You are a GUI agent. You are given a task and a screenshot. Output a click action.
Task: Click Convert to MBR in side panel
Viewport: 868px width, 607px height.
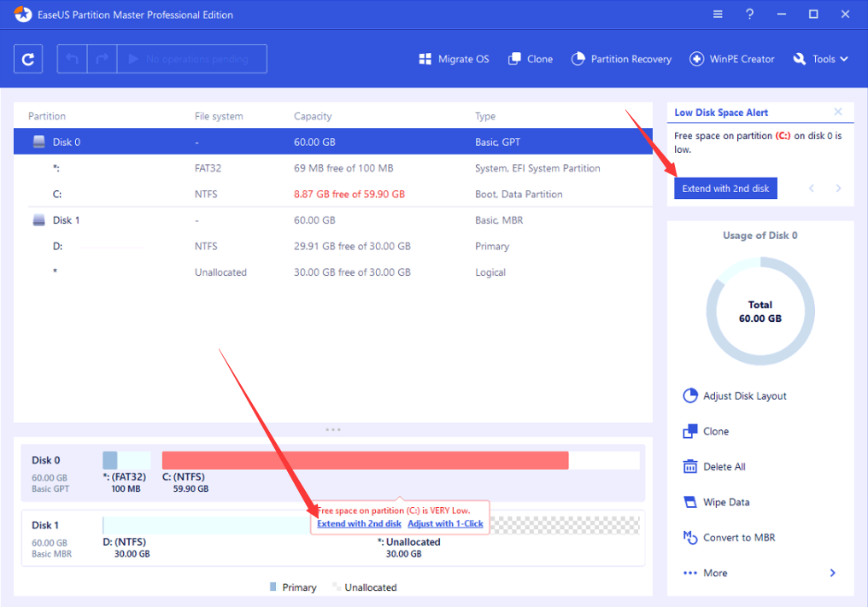point(739,538)
